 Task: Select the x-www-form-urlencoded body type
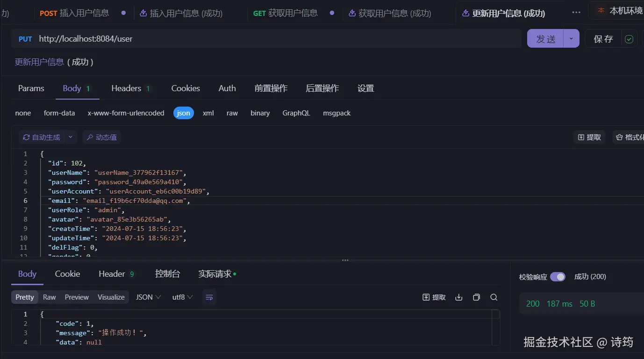coord(126,113)
